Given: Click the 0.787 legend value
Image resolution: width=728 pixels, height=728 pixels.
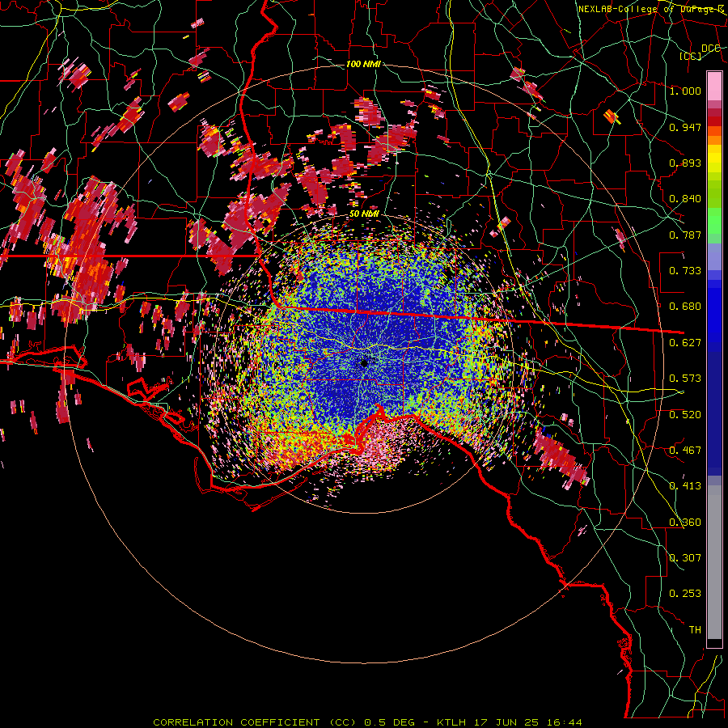Looking at the screenshot, I should (x=685, y=235).
